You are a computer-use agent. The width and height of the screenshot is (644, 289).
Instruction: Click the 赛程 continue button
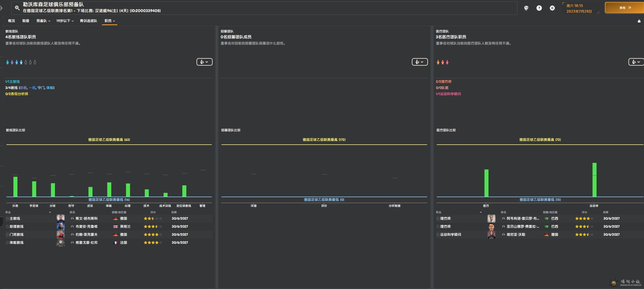coord(624,8)
